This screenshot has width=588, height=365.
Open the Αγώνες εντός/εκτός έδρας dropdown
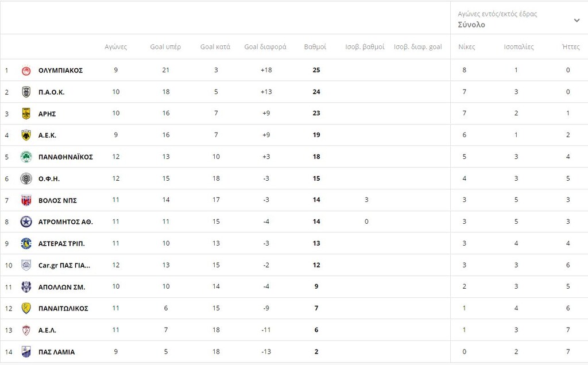click(x=519, y=20)
